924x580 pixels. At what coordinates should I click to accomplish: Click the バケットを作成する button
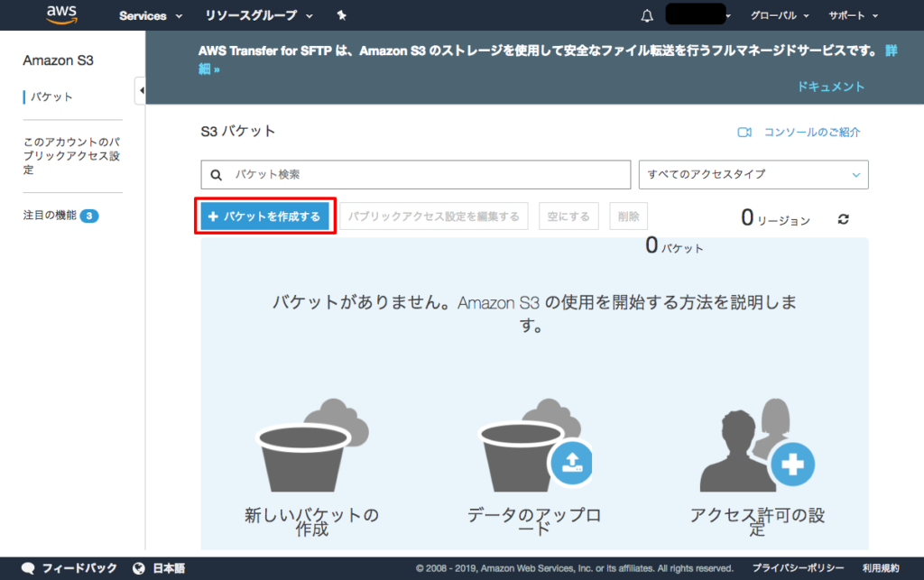[264, 216]
